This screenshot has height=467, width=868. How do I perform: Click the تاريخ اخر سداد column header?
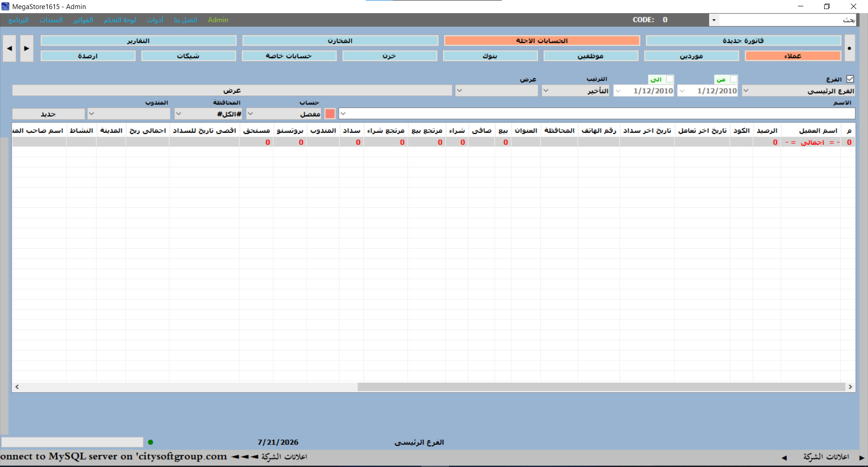[x=647, y=131]
